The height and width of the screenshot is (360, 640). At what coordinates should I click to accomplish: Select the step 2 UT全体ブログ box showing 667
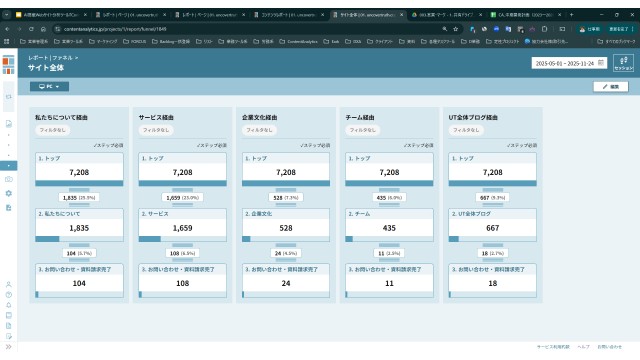[x=493, y=225]
